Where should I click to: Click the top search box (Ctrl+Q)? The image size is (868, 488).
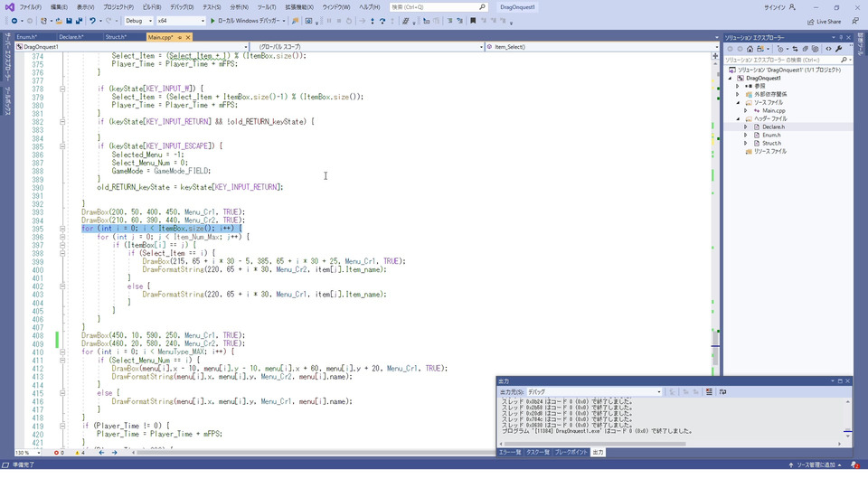point(439,7)
